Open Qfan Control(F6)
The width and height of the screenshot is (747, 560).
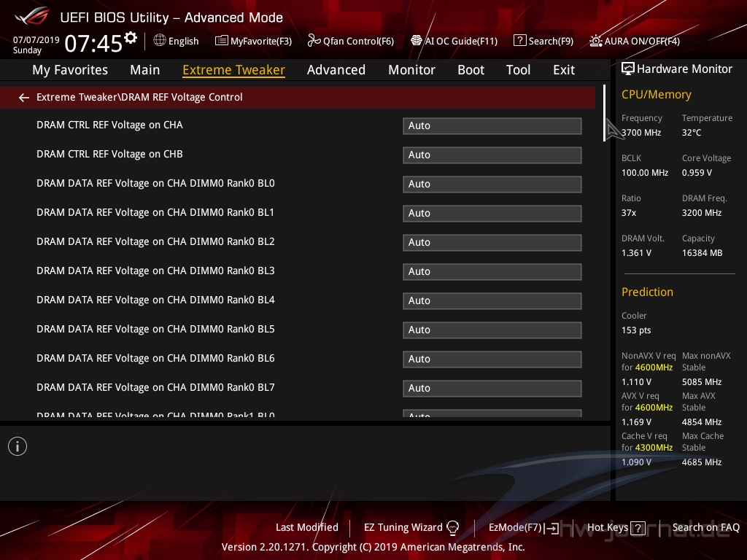[x=358, y=41]
